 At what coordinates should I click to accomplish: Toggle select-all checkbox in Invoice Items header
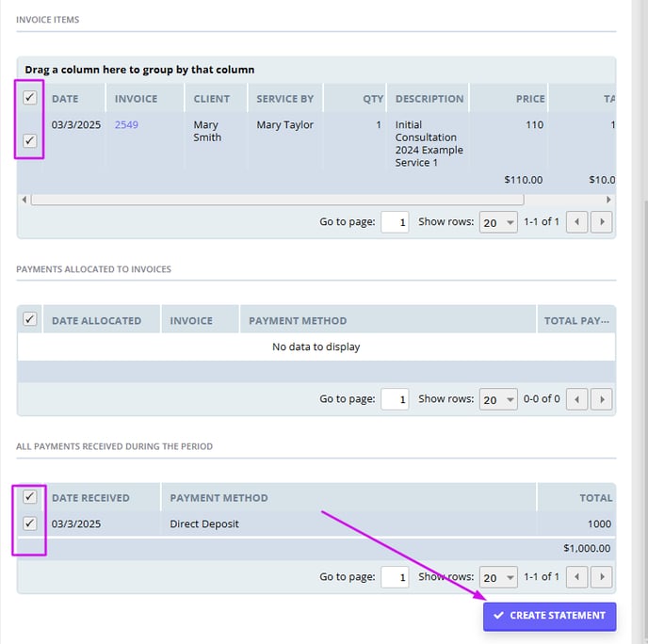click(x=30, y=98)
